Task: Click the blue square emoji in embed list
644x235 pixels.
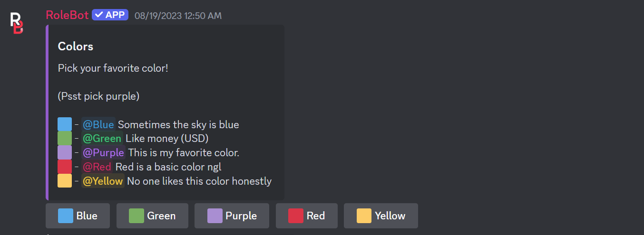Action: pos(65,124)
